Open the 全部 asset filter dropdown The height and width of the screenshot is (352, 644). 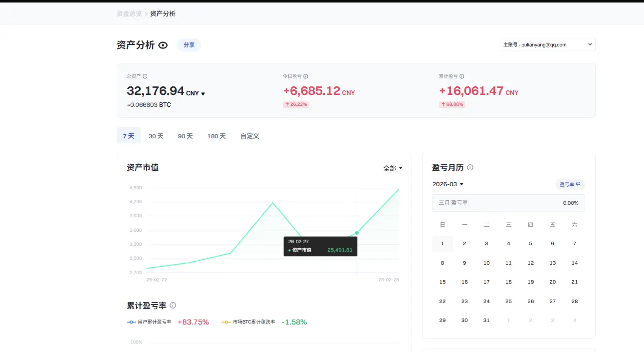(x=393, y=168)
